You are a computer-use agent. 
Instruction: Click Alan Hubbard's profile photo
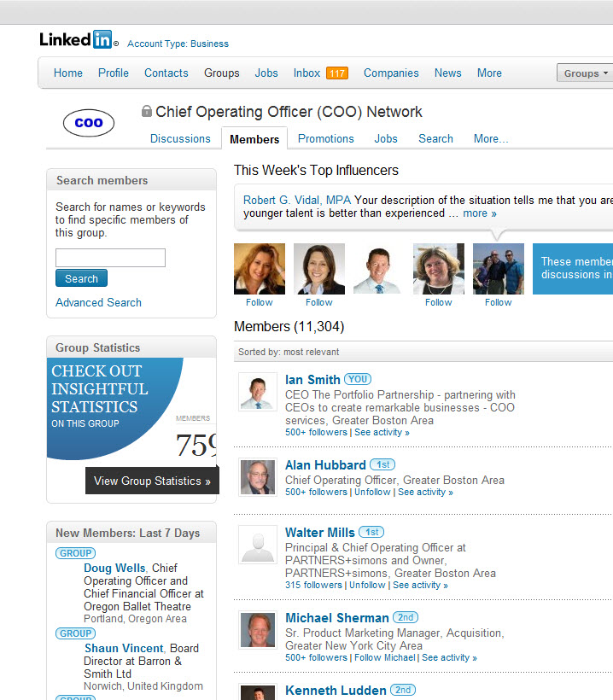tap(258, 477)
